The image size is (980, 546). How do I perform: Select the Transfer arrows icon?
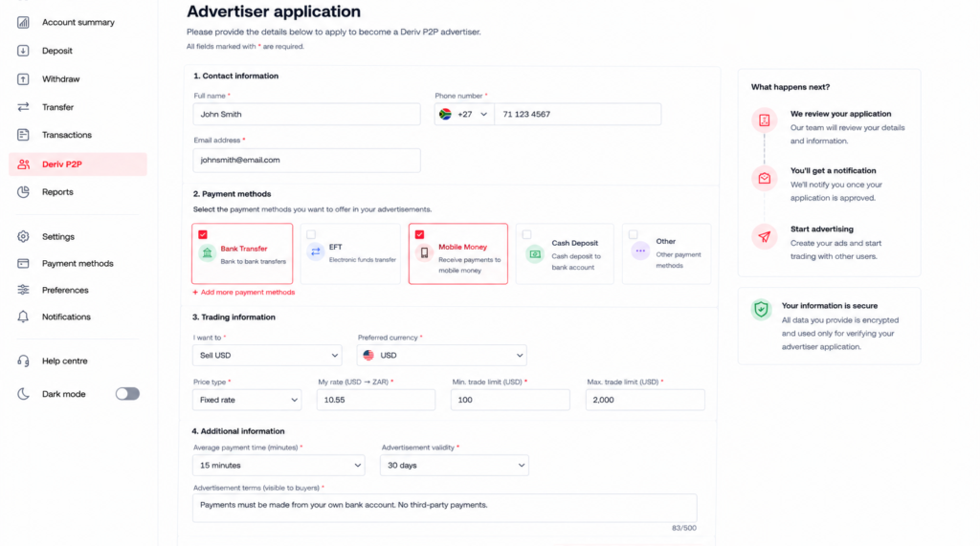pos(23,107)
